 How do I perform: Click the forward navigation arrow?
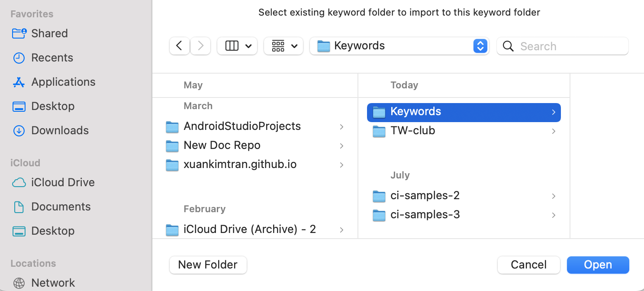200,46
